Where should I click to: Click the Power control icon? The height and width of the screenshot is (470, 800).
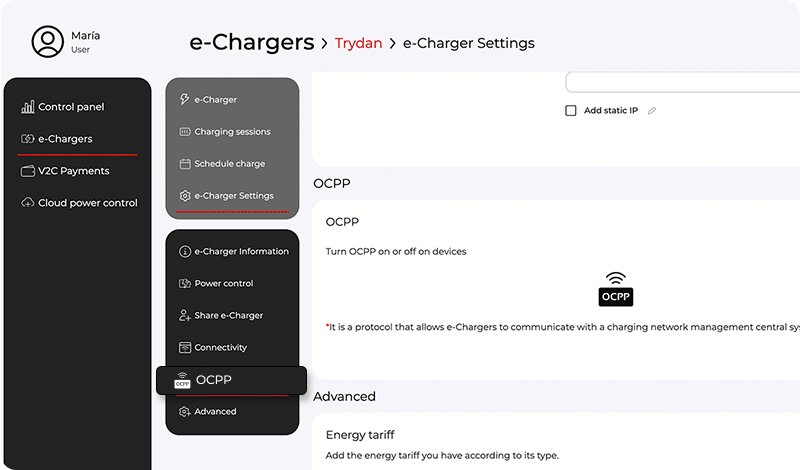184,284
